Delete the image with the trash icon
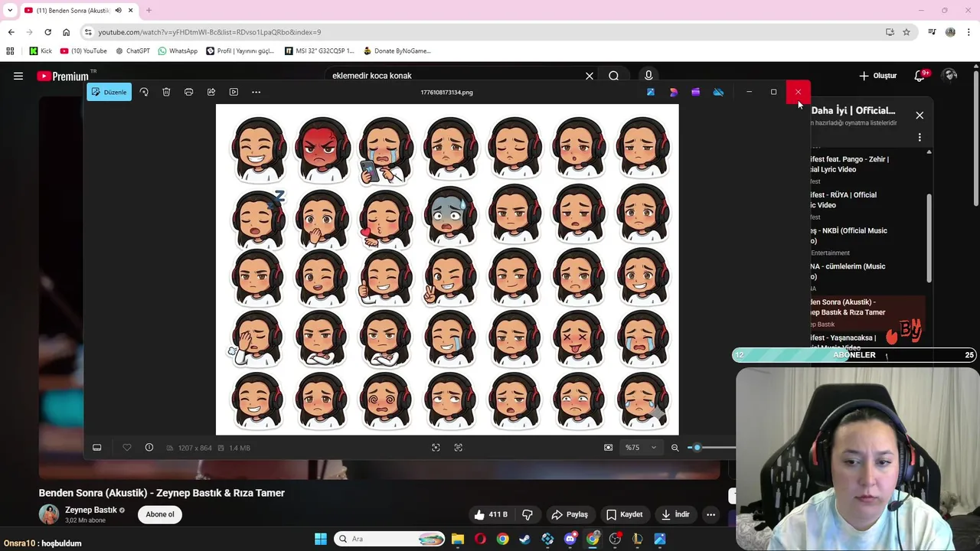Image resolution: width=980 pixels, height=551 pixels. click(166, 92)
